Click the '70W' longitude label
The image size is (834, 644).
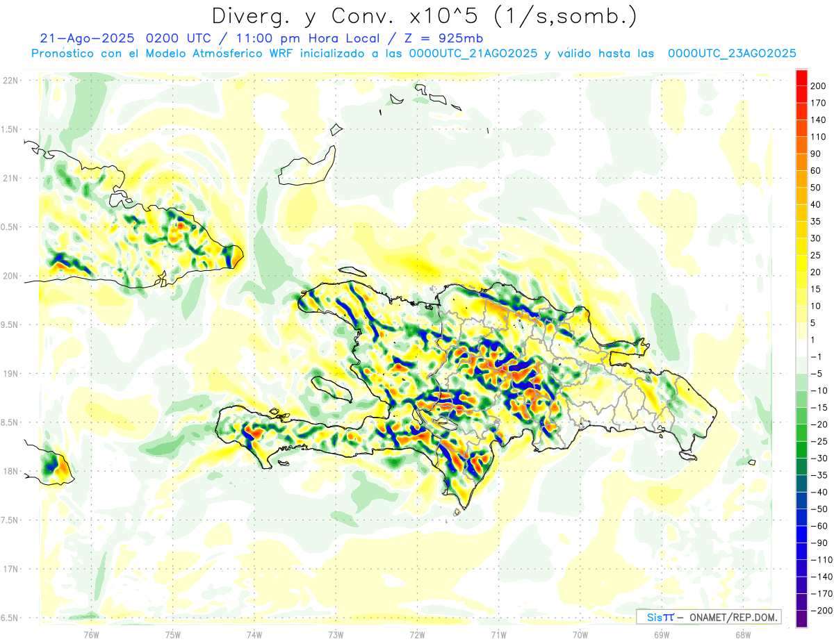click(580, 635)
